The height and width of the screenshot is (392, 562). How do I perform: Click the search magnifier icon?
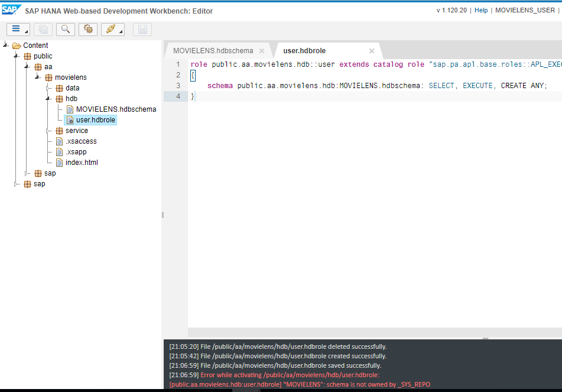coord(65,29)
